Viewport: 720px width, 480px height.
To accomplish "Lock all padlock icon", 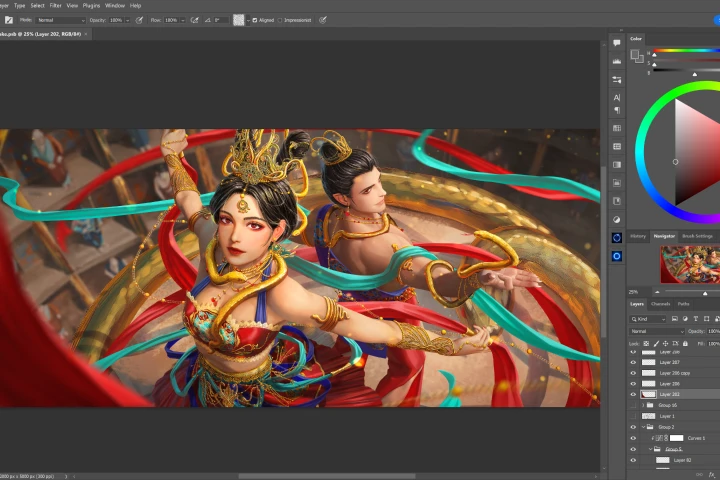I will 685,344.
